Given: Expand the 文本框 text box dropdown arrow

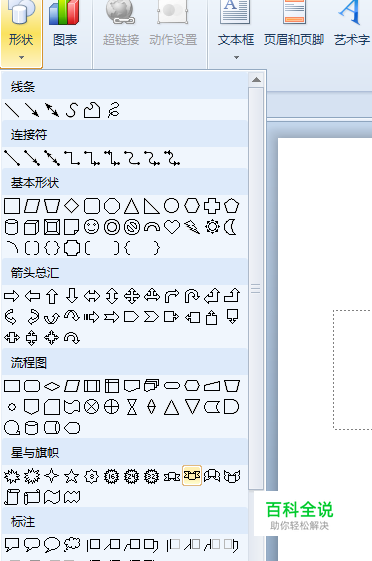Looking at the screenshot, I should [236, 57].
